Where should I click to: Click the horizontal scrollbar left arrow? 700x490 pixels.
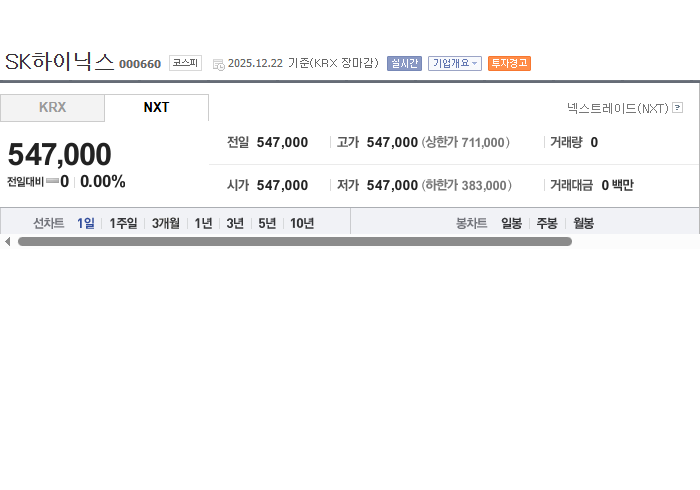8,241
